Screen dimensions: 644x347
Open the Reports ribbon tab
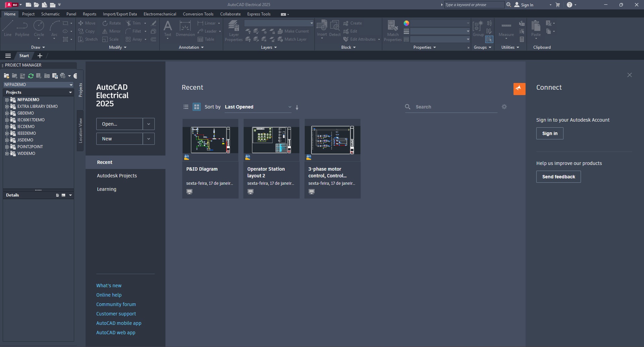point(90,14)
